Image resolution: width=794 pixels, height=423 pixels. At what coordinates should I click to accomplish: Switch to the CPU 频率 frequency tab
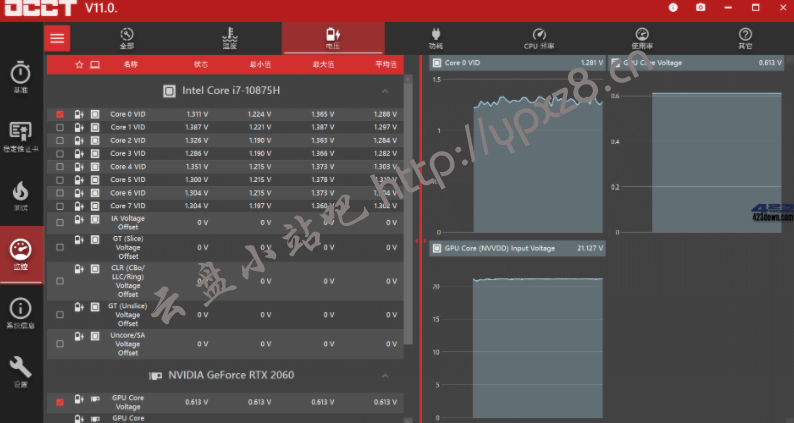tap(539, 39)
